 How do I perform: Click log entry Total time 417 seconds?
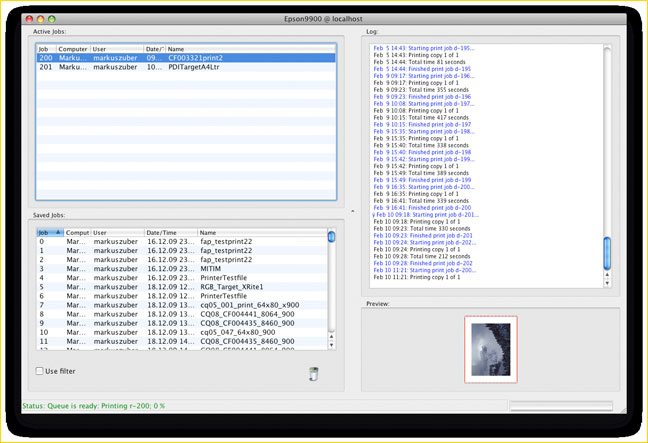421,117
